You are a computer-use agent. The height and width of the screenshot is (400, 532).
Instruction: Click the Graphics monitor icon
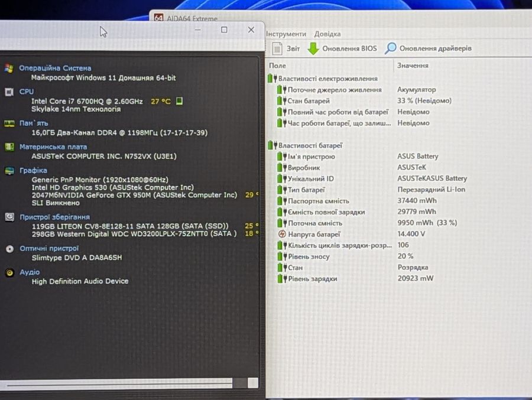[9, 171]
